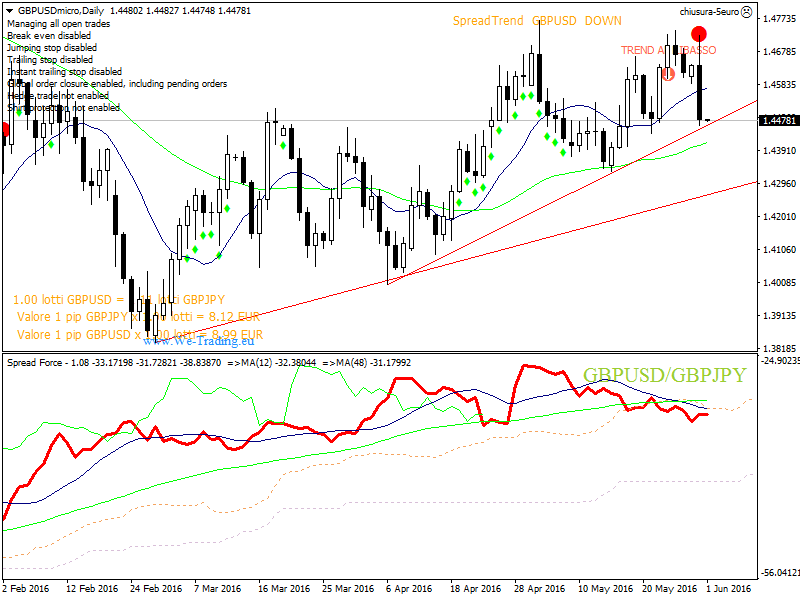Screen dimensions: 800x600
Task: Click the 'Global order closure enabled' status line
Action: (117, 84)
